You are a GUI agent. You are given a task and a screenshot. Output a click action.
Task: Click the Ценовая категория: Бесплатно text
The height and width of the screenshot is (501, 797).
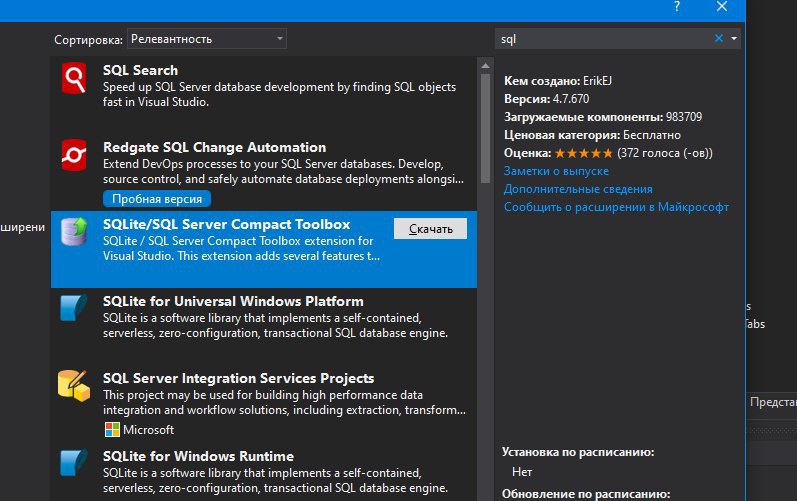pyautogui.click(x=592, y=135)
